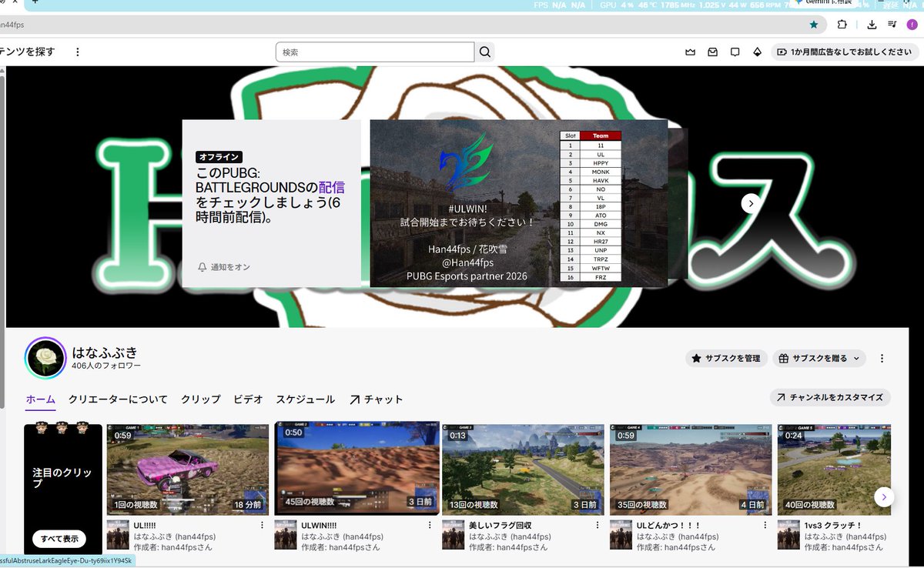Click the はなふぶき channel avatar
This screenshot has height=568, width=924.
tap(45, 358)
